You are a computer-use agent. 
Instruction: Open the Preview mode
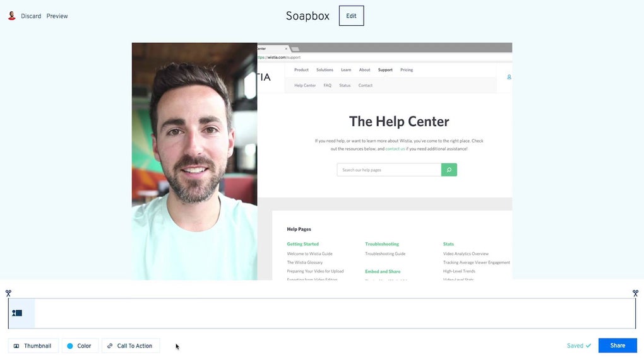point(57,16)
